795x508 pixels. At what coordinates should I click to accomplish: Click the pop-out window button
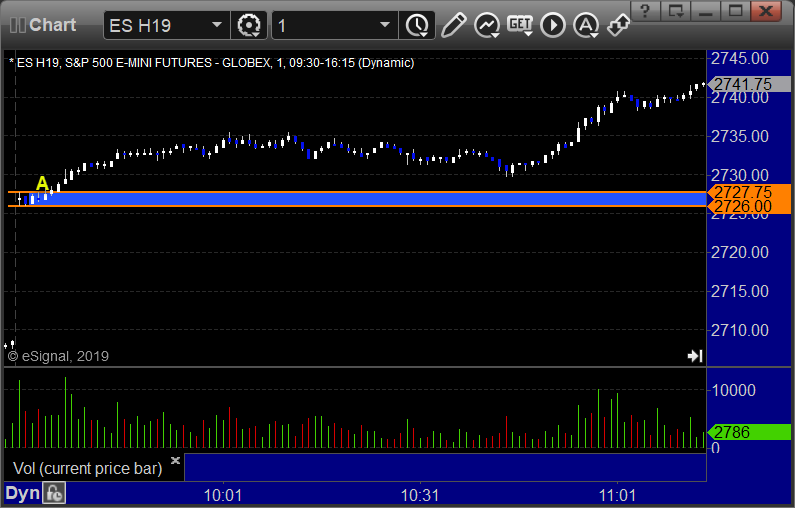click(x=675, y=10)
